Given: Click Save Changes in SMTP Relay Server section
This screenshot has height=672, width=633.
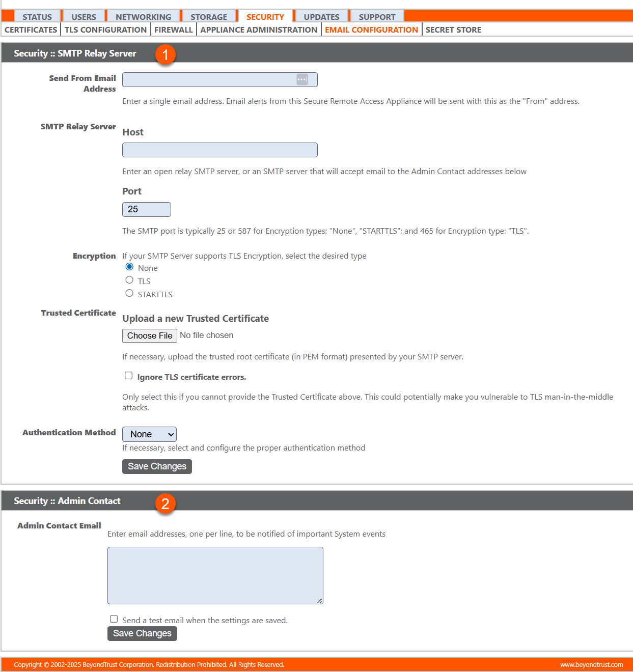Looking at the screenshot, I should (157, 466).
